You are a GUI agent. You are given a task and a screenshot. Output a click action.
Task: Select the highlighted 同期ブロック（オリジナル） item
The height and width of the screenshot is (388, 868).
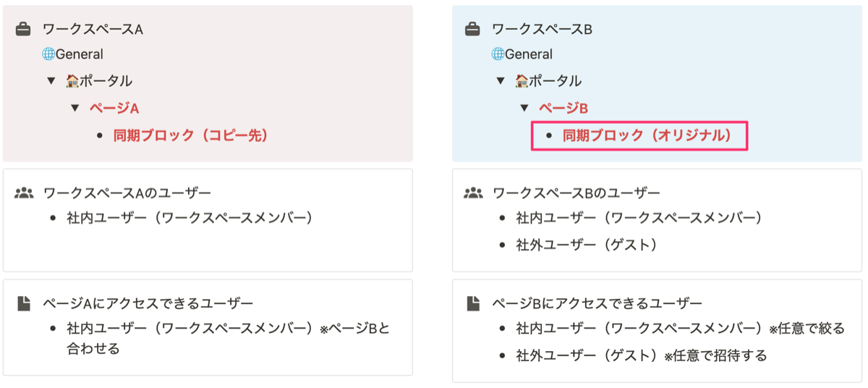tap(647, 135)
